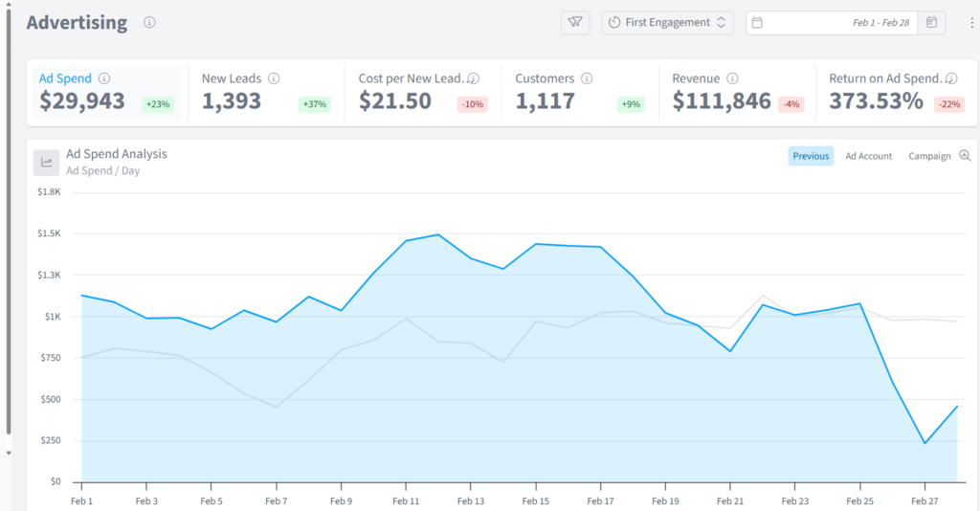Screen dimensions: 980x511
Task: Open the First Engagement attribution dropdown
Action: tap(667, 23)
